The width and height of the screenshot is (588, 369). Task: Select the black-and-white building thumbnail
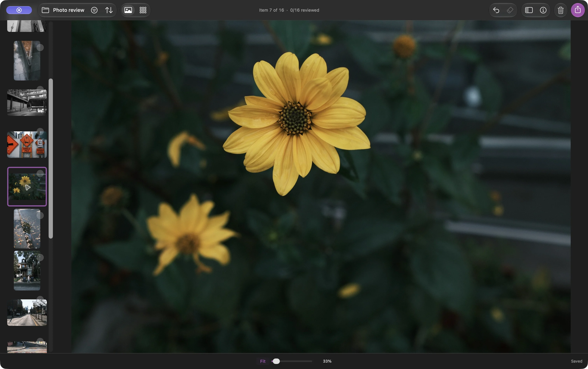27,102
